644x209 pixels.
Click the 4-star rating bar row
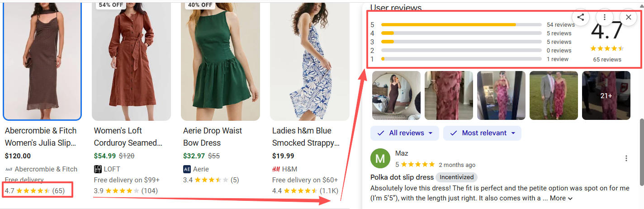[x=461, y=33]
